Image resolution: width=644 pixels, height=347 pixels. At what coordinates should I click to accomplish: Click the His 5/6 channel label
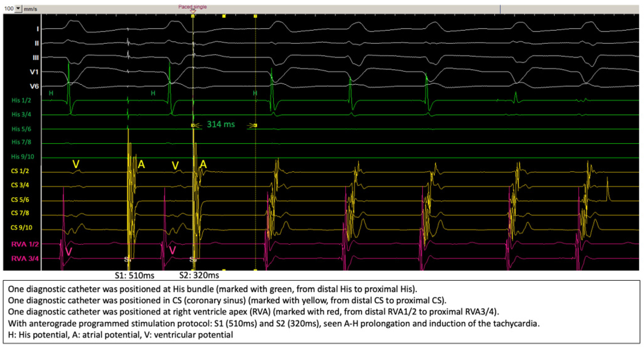pos(21,129)
